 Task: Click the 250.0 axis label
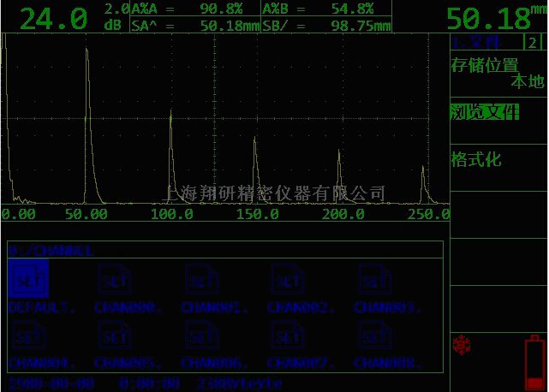(429, 214)
